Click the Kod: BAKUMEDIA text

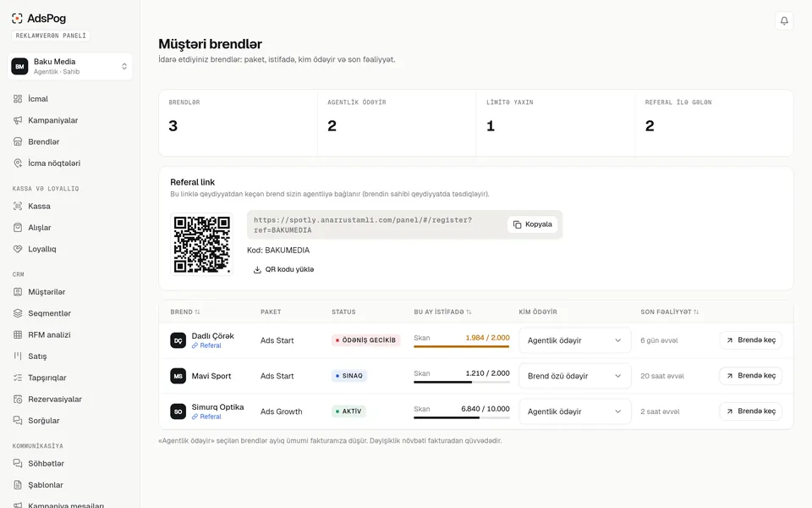pyautogui.click(x=278, y=251)
